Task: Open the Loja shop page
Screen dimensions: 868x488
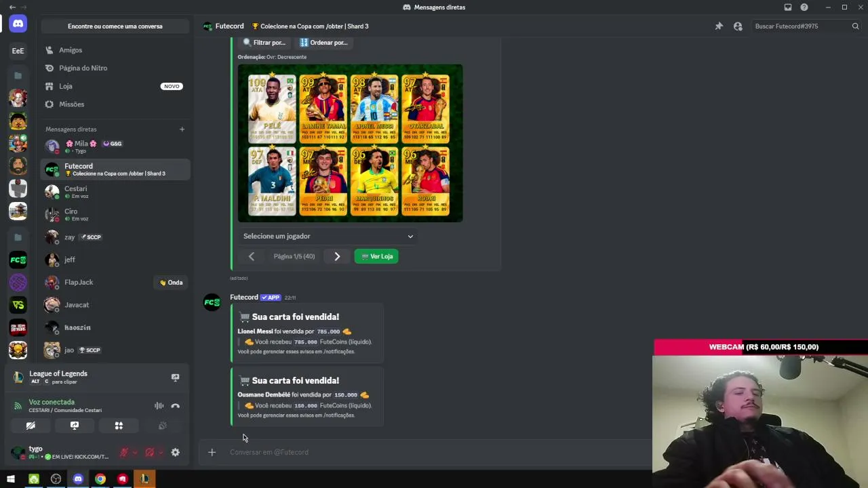Action: (115, 86)
